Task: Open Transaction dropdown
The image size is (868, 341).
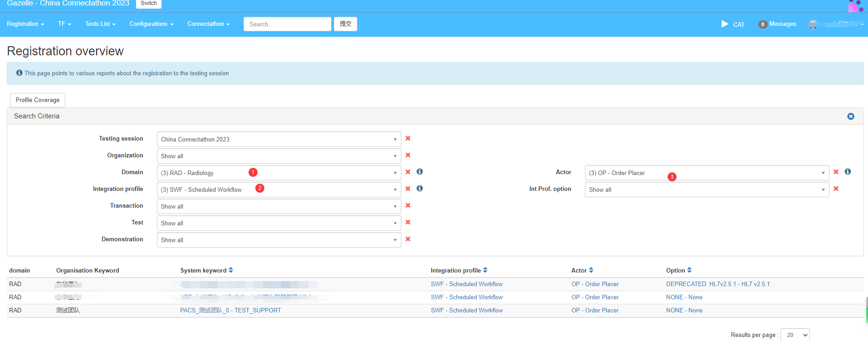Action: coord(279,206)
